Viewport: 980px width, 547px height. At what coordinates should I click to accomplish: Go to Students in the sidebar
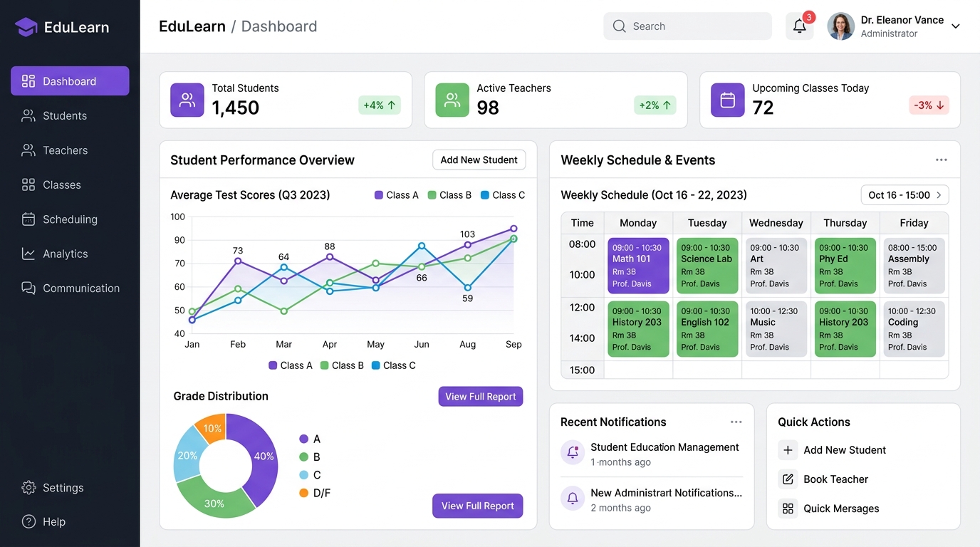coord(70,115)
